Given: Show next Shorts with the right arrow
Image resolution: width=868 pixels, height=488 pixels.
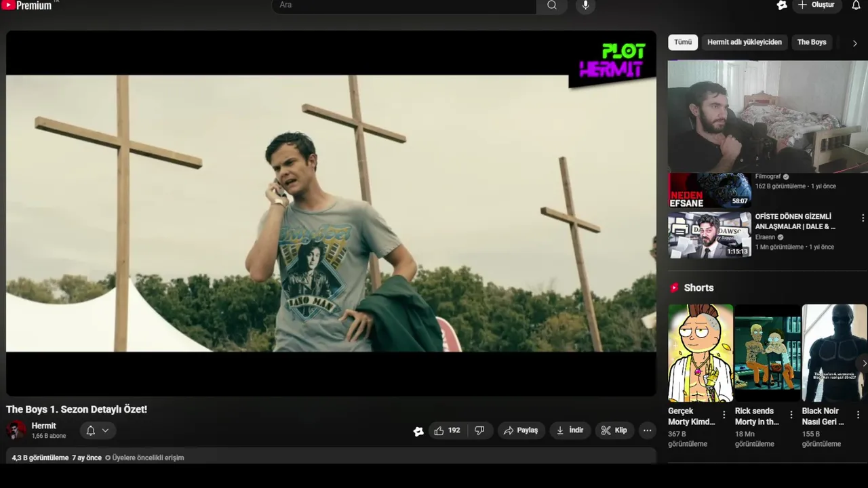Looking at the screenshot, I should (x=864, y=364).
